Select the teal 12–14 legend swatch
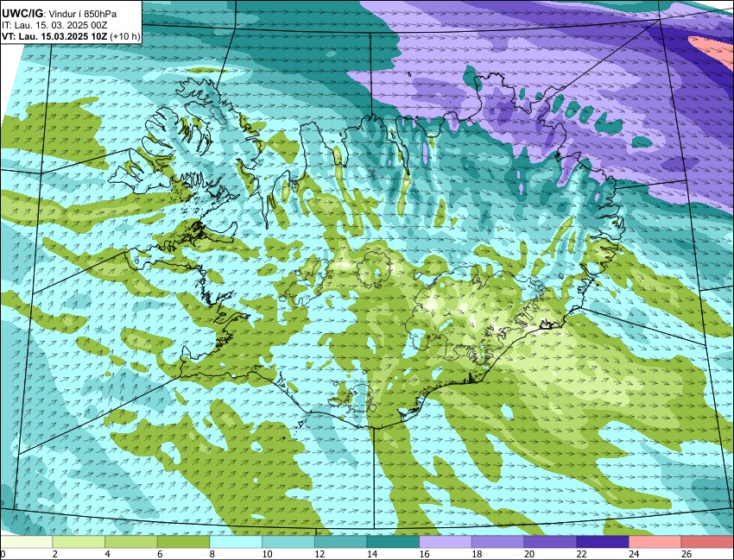The height and width of the screenshot is (560, 734). tap(341, 542)
